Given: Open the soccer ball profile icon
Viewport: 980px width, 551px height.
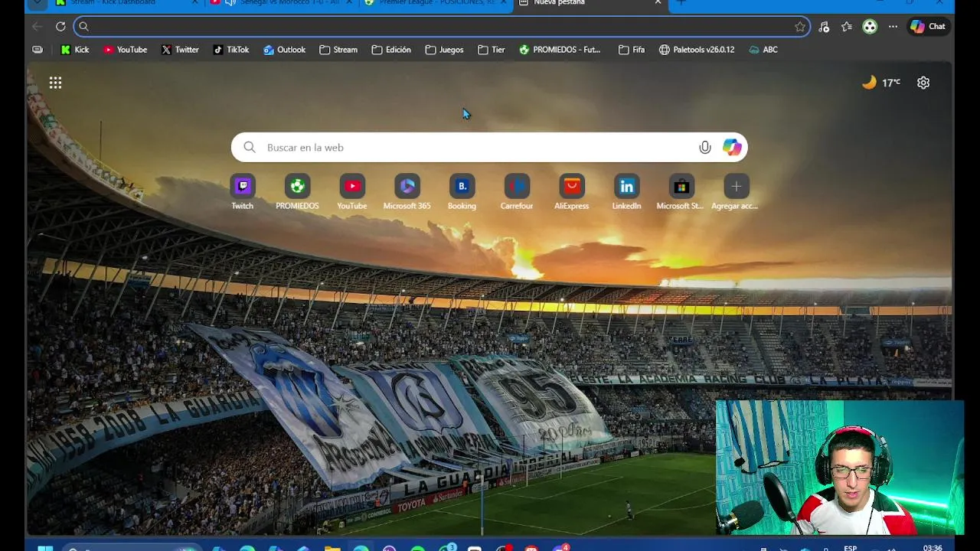Looking at the screenshot, I should 870,27.
